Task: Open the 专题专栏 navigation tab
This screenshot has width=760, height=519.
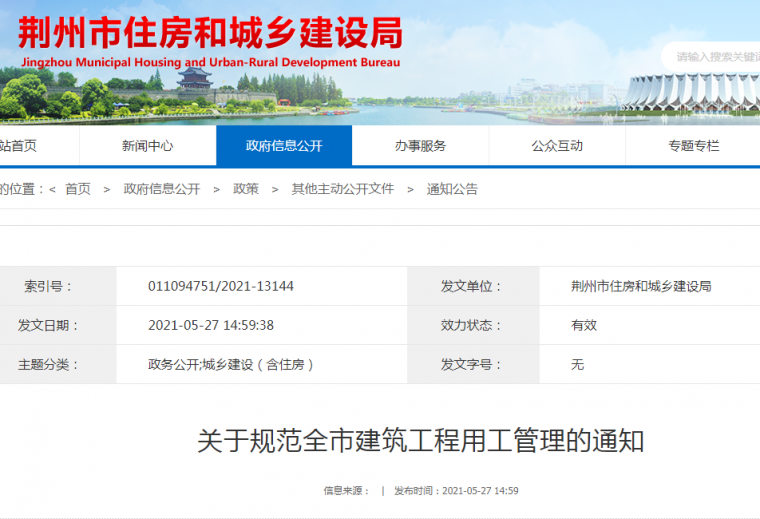Action: 694,146
